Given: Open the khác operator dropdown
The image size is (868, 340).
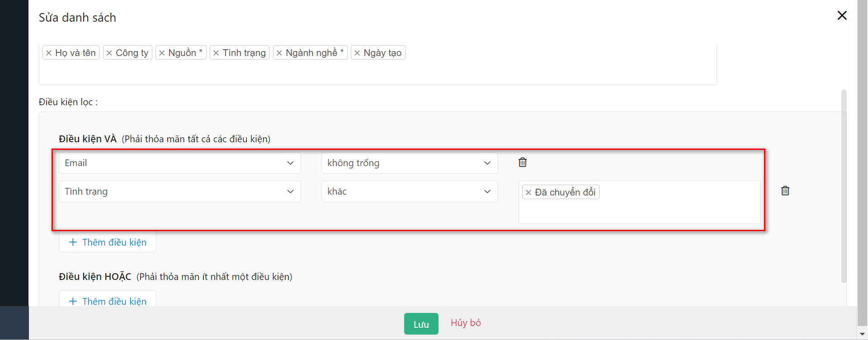Looking at the screenshot, I should click(x=409, y=191).
